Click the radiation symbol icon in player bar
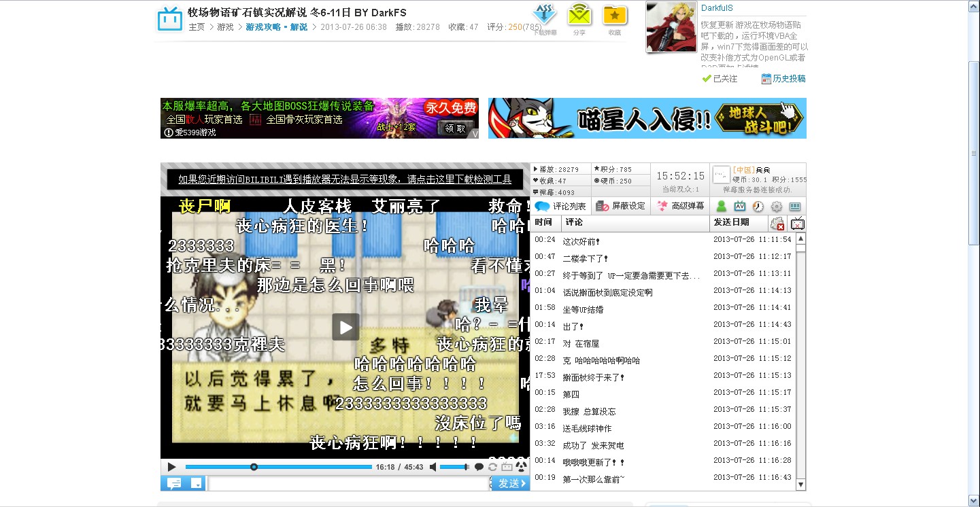Image resolution: width=980 pixels, height=507 pixels. coord(521,467)
